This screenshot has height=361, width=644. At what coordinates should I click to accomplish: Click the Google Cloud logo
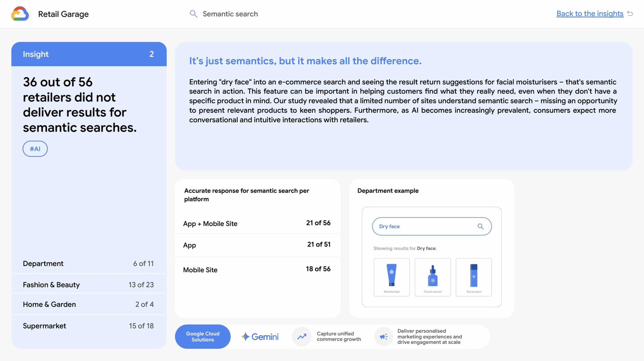click(20, 14)
